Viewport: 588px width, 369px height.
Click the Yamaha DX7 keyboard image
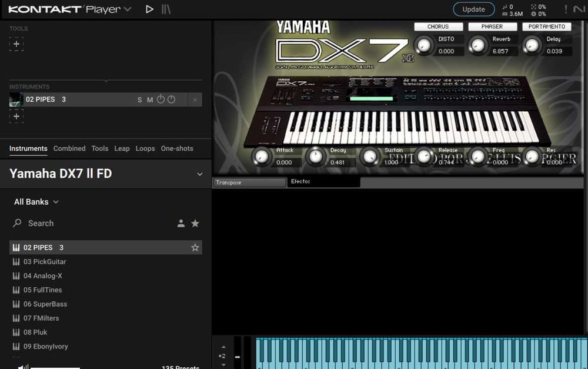(397, 112)
